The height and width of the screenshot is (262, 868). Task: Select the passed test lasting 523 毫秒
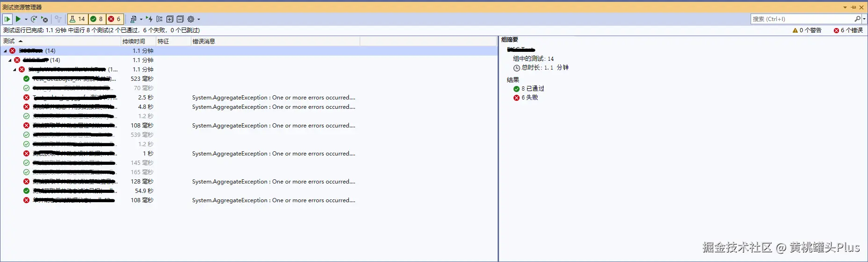click(x=249, y=79)
